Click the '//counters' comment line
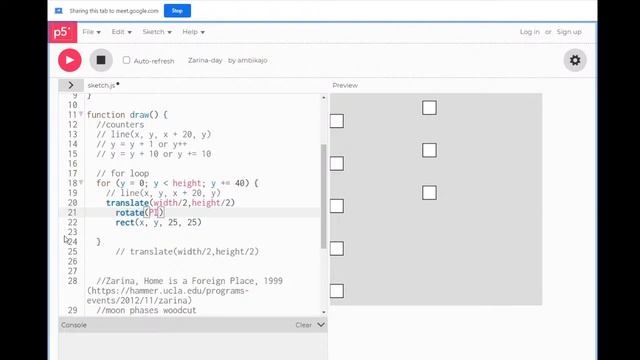The height and width of the screenshot is (360, 640). point(120,124)
